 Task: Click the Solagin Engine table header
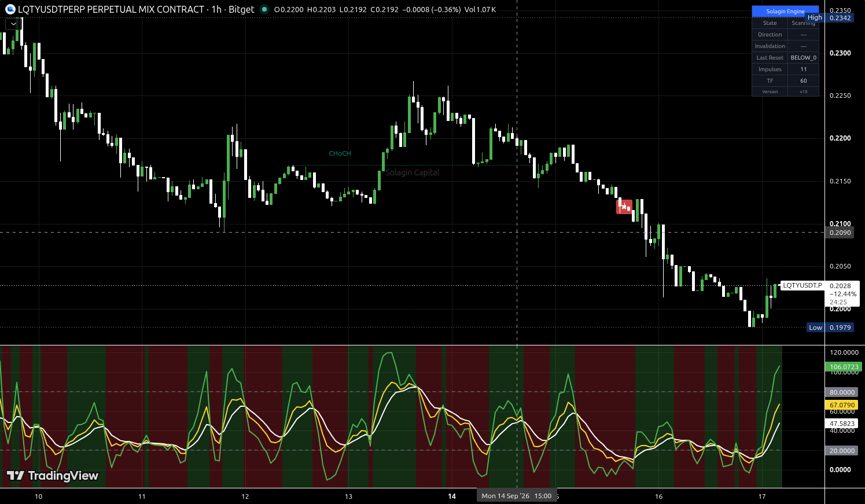point(785,11)
